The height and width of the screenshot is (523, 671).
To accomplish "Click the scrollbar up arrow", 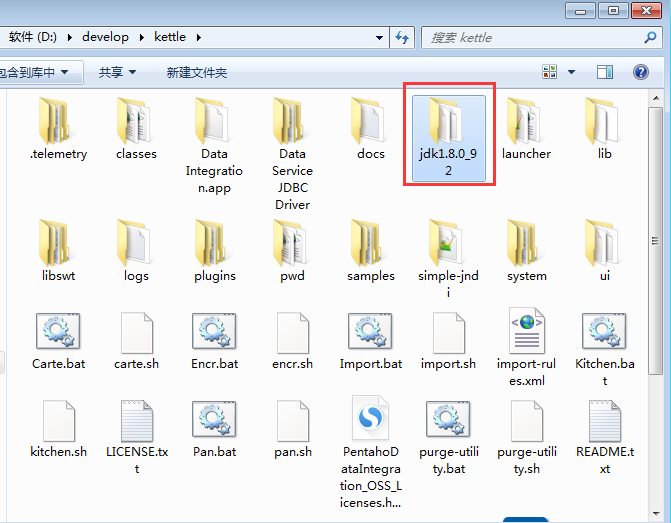I will 656,98.
